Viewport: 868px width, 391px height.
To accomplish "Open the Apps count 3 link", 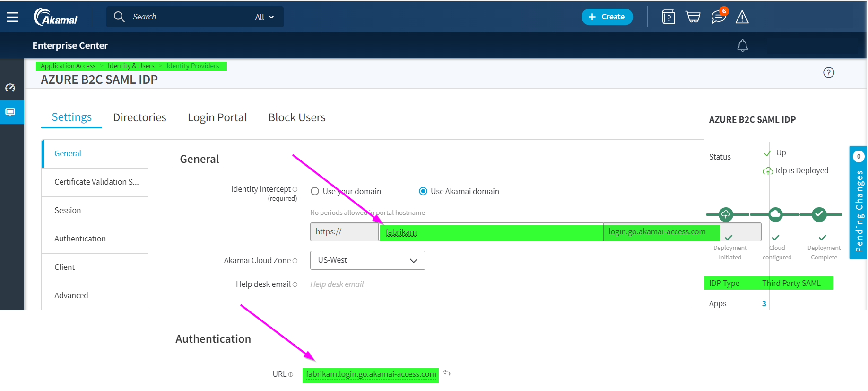I will point(764,304).
